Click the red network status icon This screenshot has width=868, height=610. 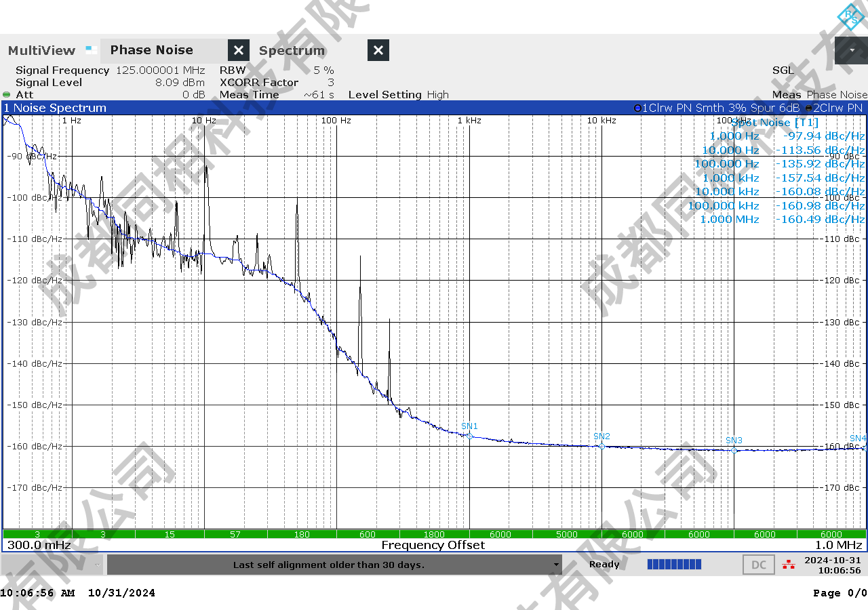click(x=788, y=565)
